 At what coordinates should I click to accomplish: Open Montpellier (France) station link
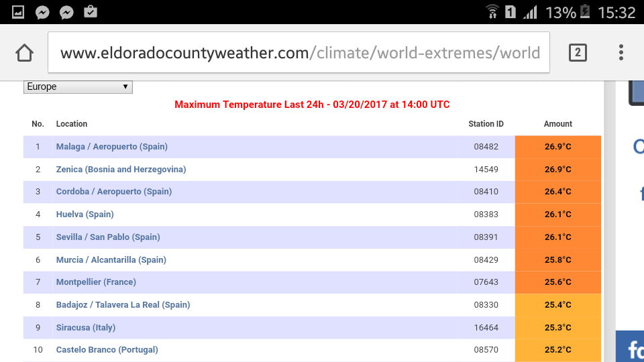pos(96,282)
